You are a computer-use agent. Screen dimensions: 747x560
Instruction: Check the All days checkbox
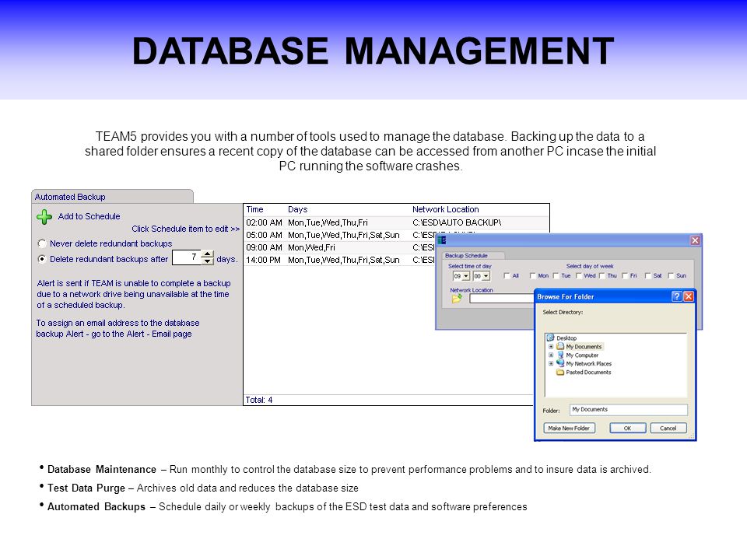click(507, 275)
